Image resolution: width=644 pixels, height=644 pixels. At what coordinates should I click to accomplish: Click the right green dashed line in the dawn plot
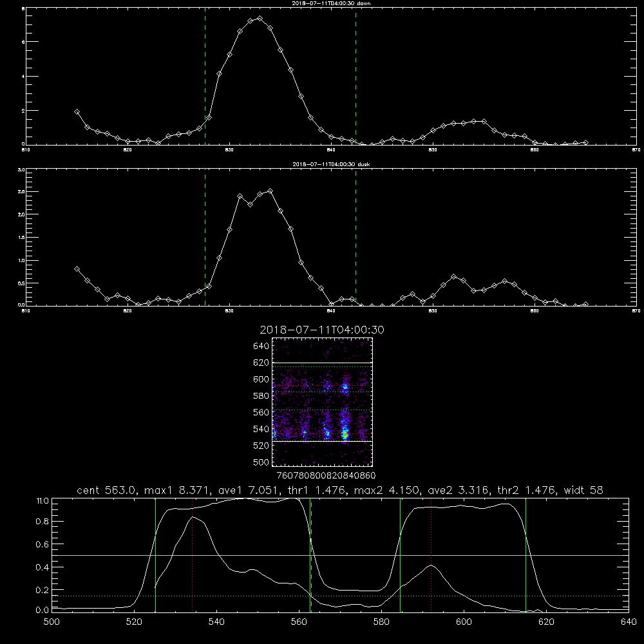tap(355, 76)
